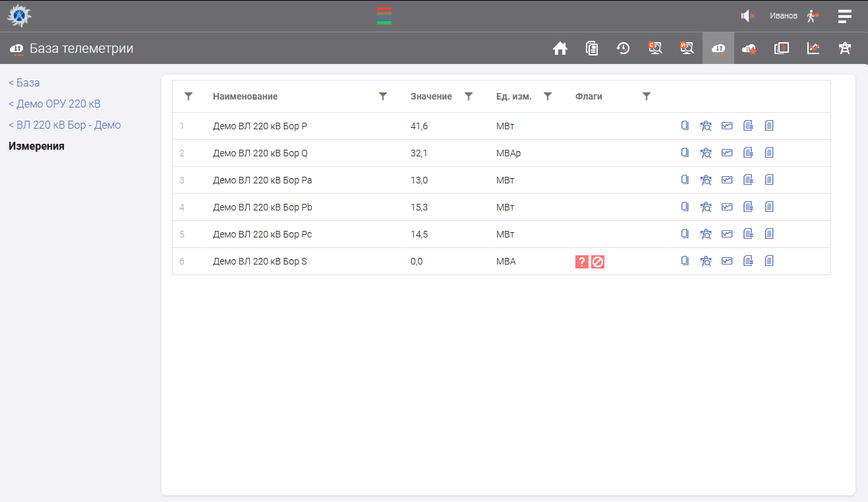The image size is (868, 502).
Task: Open the chart analysis toolbar icon
Action: pyautogui.click(x=813, y=48)
